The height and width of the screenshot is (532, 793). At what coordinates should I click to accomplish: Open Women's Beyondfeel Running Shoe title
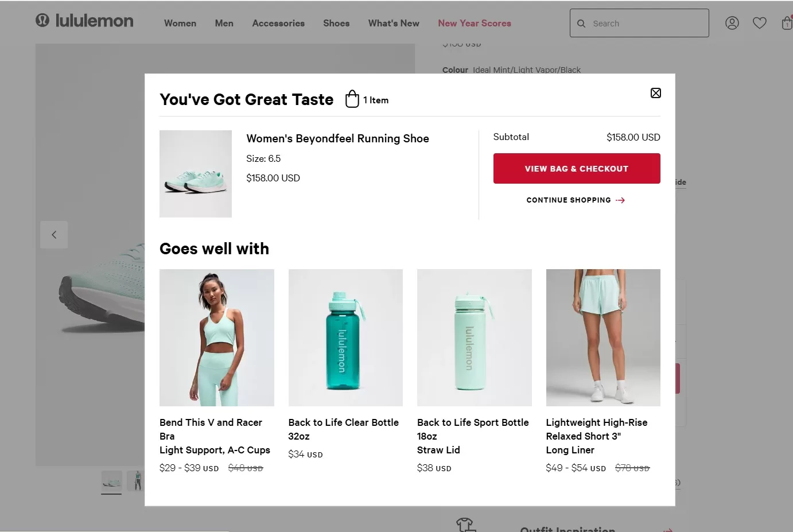point(337,138)
